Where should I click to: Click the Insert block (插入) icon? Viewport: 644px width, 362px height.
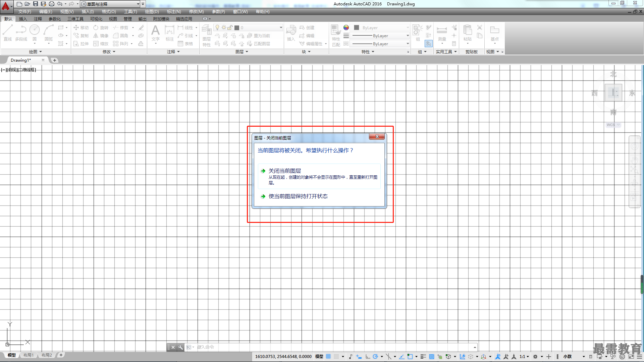(291, 33)
